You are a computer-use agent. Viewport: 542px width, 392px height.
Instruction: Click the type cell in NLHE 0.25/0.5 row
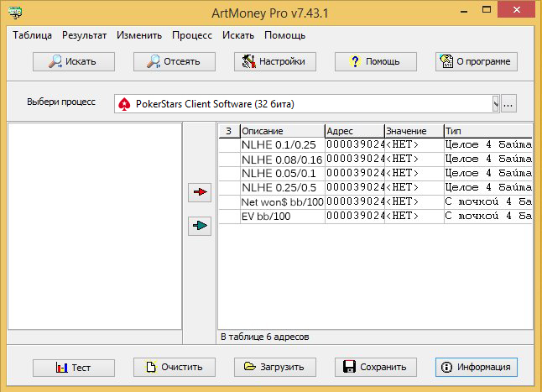point(488,188)
